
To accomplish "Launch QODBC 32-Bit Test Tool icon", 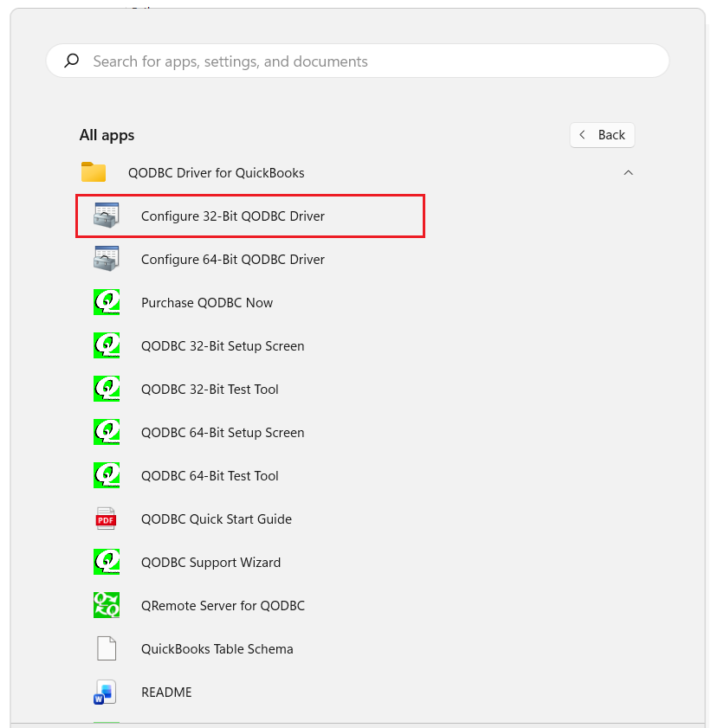I will [106, 389].
